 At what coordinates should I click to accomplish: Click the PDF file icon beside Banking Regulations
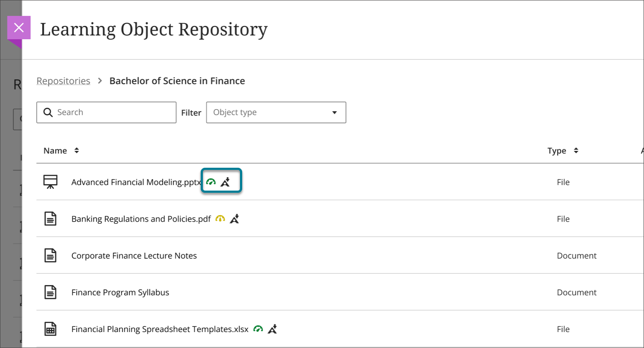51,219
